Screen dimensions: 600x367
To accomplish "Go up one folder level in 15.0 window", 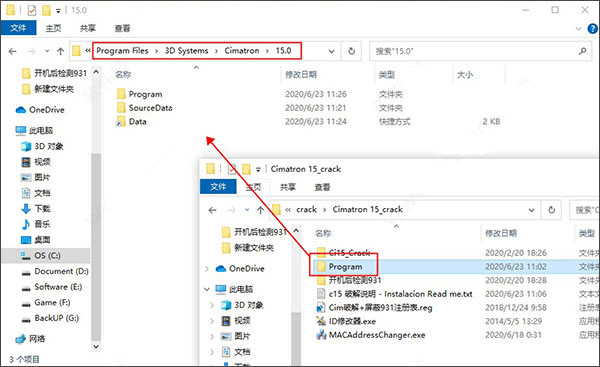I will point(60,51).
